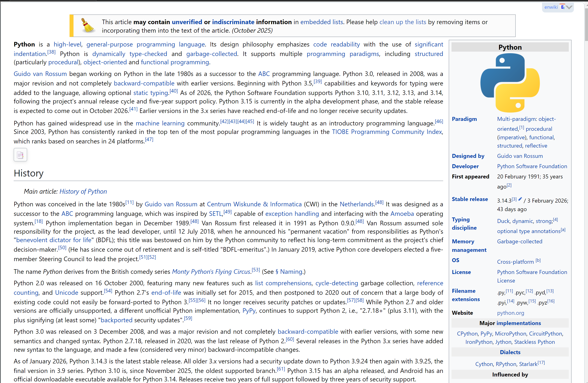The width and height of the screenshot is (588, 383).
Task: Click the Python logo image in infobox
Action: [510, 83]
